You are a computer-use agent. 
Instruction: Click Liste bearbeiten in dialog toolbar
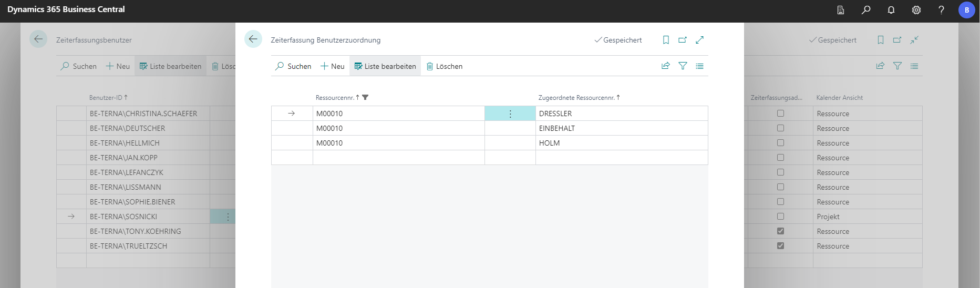pos(385,66)
